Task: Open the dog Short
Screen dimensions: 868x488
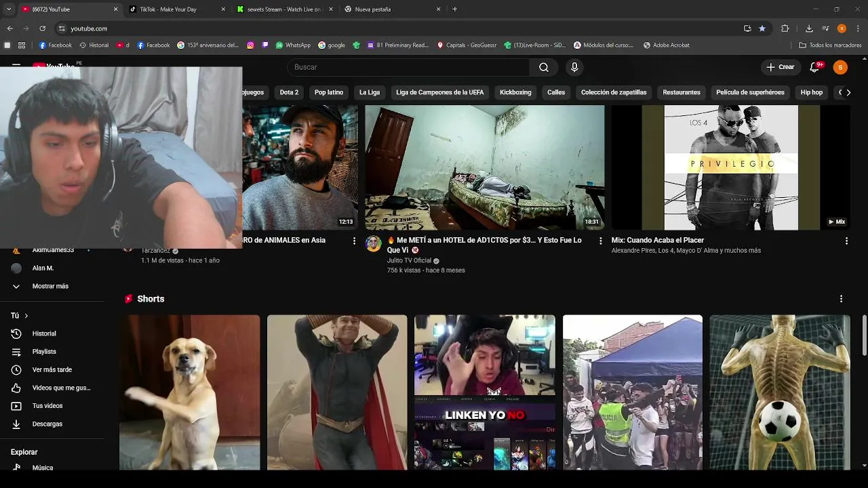Action: 190,392
